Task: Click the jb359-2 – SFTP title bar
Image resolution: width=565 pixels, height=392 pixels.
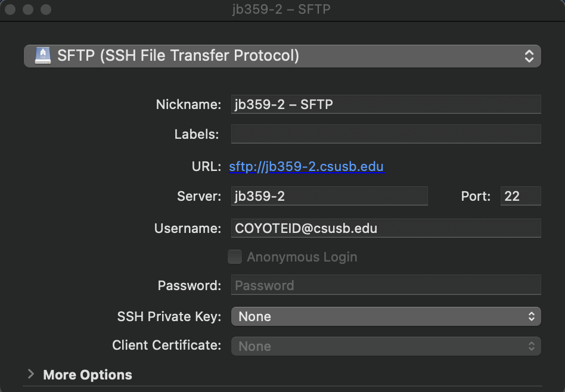Action: (282, 10)
